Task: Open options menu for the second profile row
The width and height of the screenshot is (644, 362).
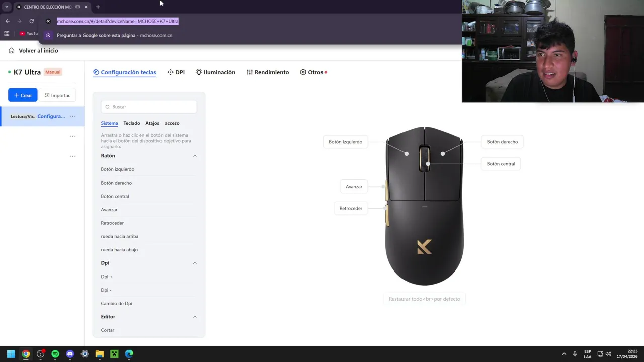Action: [x=72, y=136]
